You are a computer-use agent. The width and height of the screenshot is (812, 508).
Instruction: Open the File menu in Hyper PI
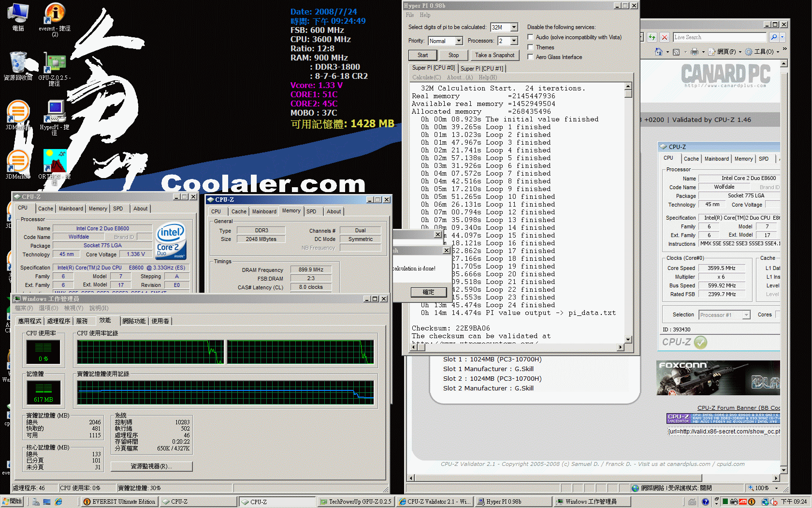pos(409,15)
